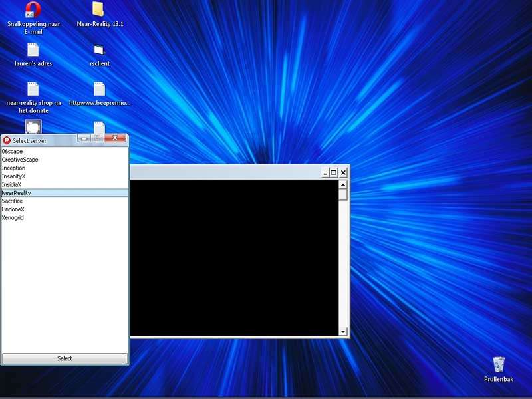Viewport: 532px width, 399px height.
Task: Click the down arrow of the black window's scrollbar
Action: [343, 331]
